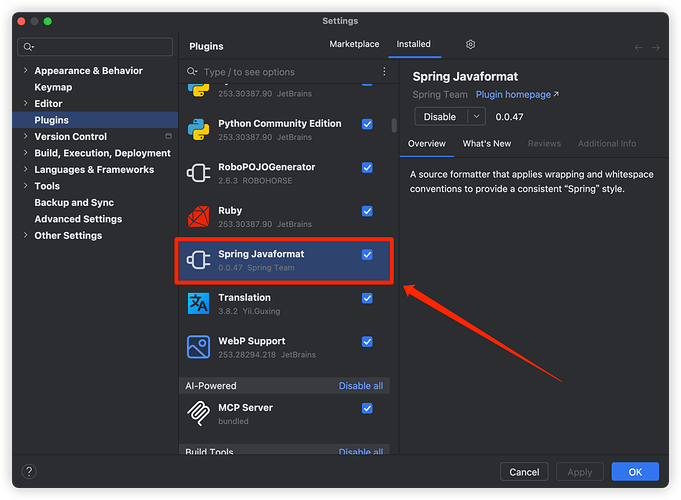Click the Python Community Edition icon
Image resolution: width=681 pixels, height=500 pixels.
[198, 129]
